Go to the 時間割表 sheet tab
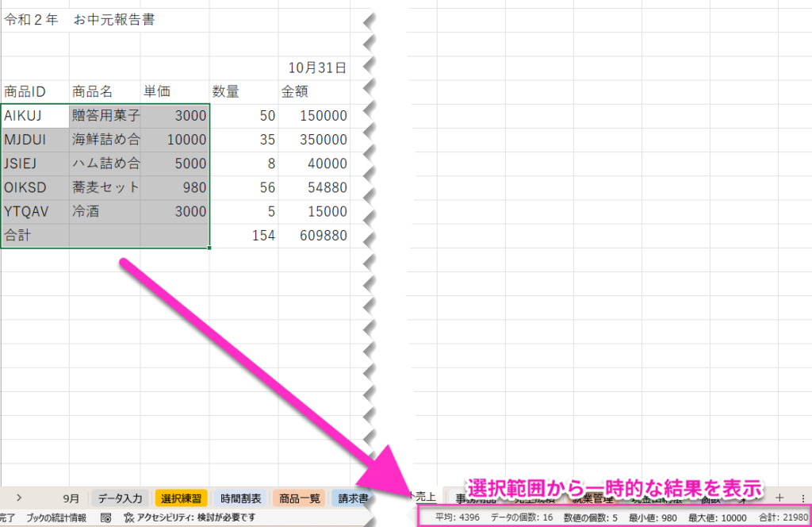 click(240, 498)
